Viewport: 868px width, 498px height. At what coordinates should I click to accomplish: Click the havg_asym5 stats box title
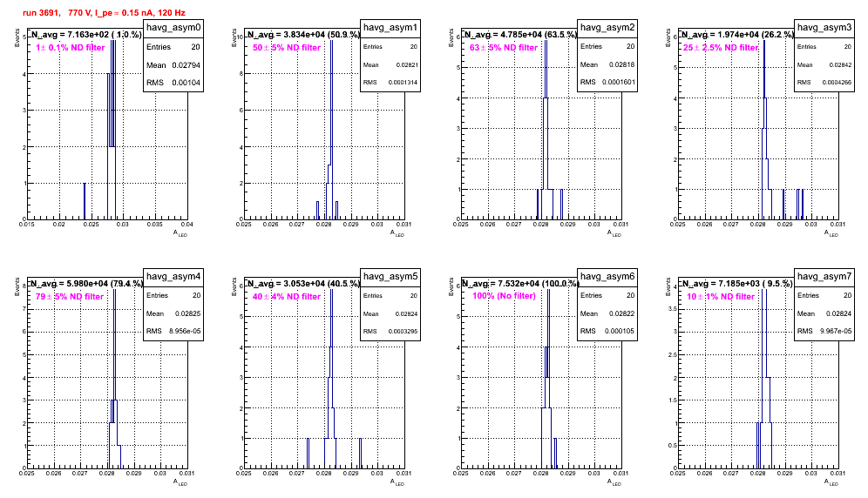coord(390,277)
